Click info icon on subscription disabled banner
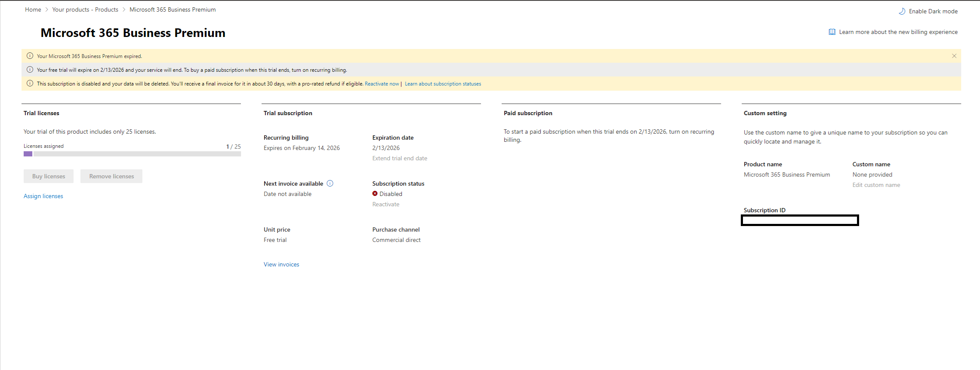Screen dimensions: 980x370 point(30,83)
